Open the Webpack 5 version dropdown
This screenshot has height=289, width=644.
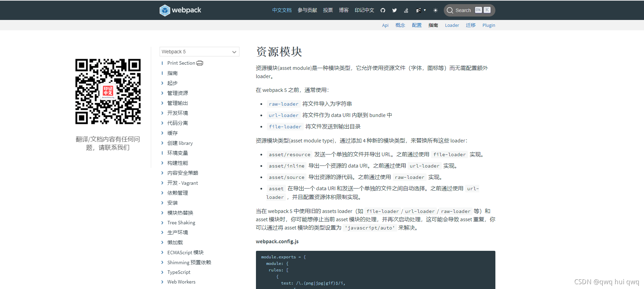pyautogui.click(x=200, y=52)
